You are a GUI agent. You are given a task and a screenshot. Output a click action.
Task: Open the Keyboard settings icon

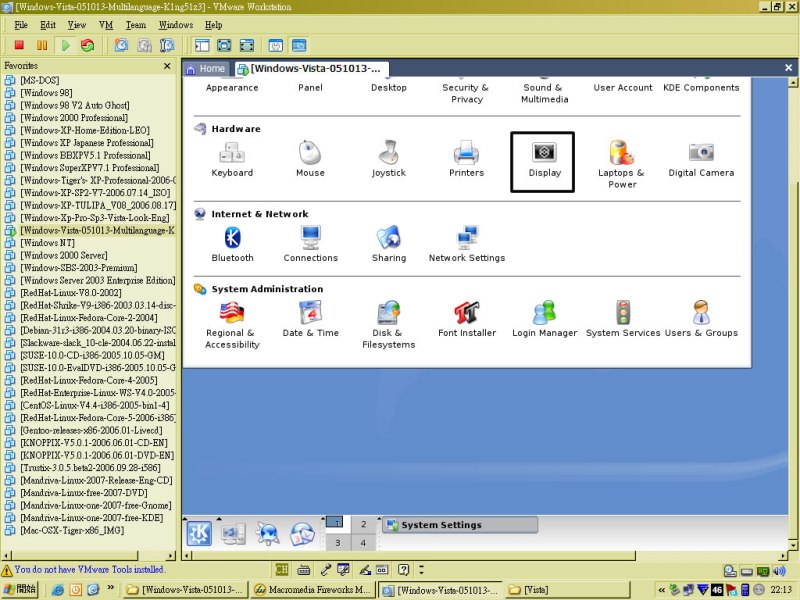pos(232,159)
